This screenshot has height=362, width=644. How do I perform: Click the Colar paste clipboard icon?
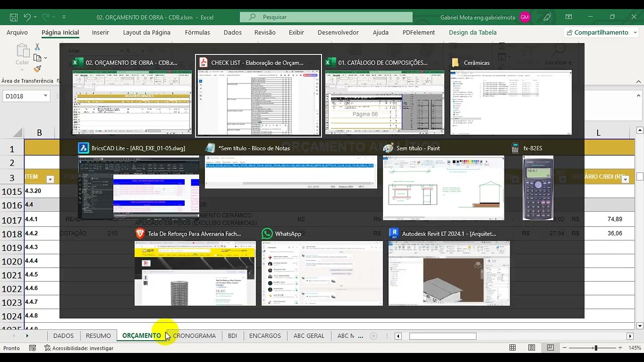22,51
